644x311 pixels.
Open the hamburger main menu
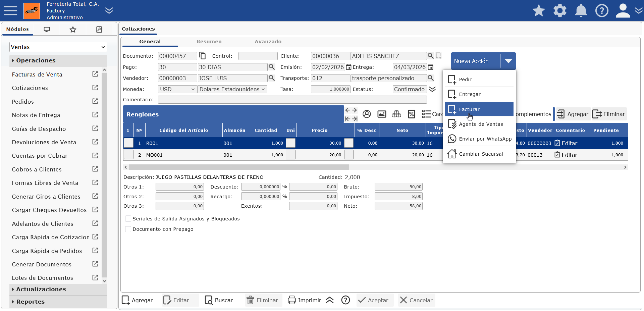pos(10,11)
